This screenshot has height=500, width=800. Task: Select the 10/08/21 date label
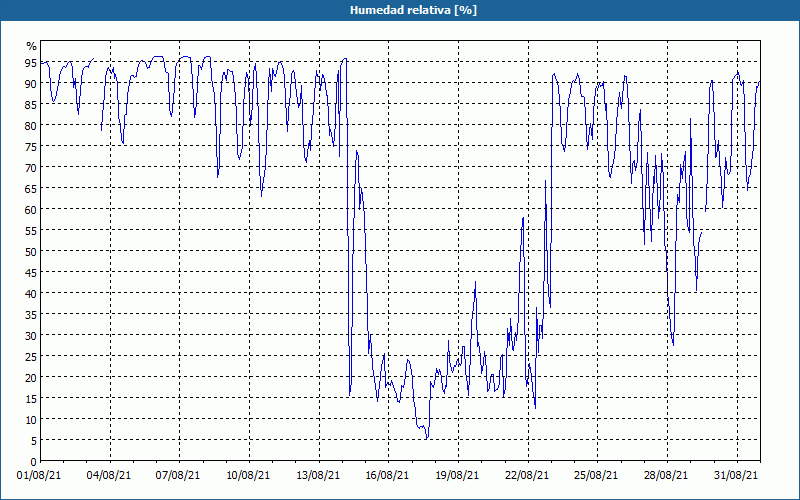tap(248, 476)
